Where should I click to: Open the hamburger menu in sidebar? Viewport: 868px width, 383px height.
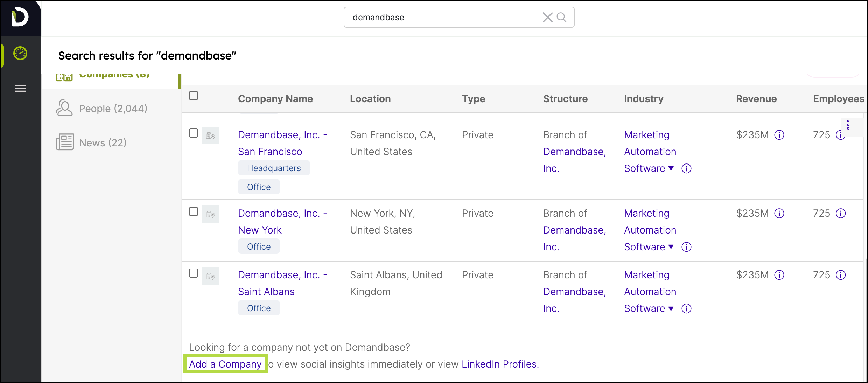point(20,88)
